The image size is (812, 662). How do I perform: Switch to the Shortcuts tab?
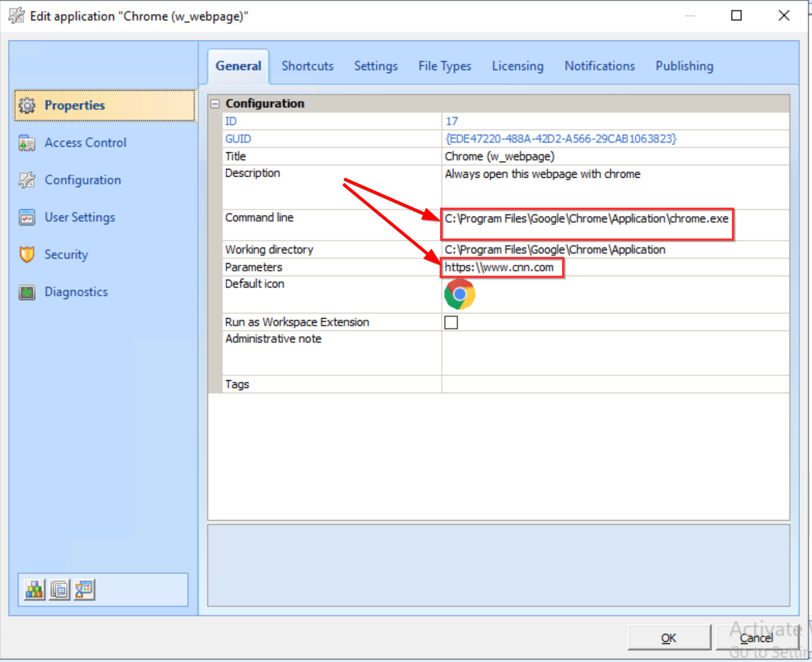click(307, 66)
